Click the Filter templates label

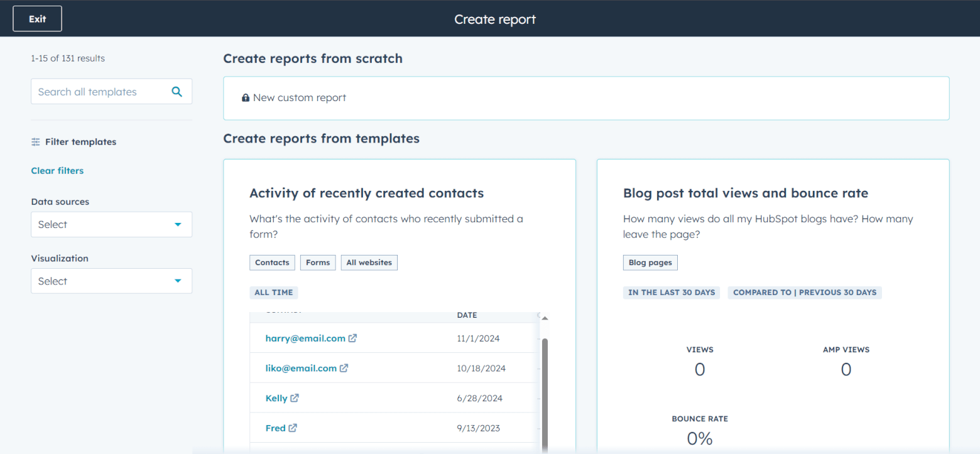80,142
